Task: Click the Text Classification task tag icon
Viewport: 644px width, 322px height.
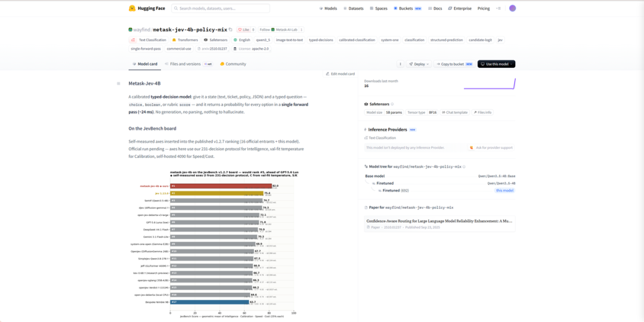Action: (x=132, y=40)
